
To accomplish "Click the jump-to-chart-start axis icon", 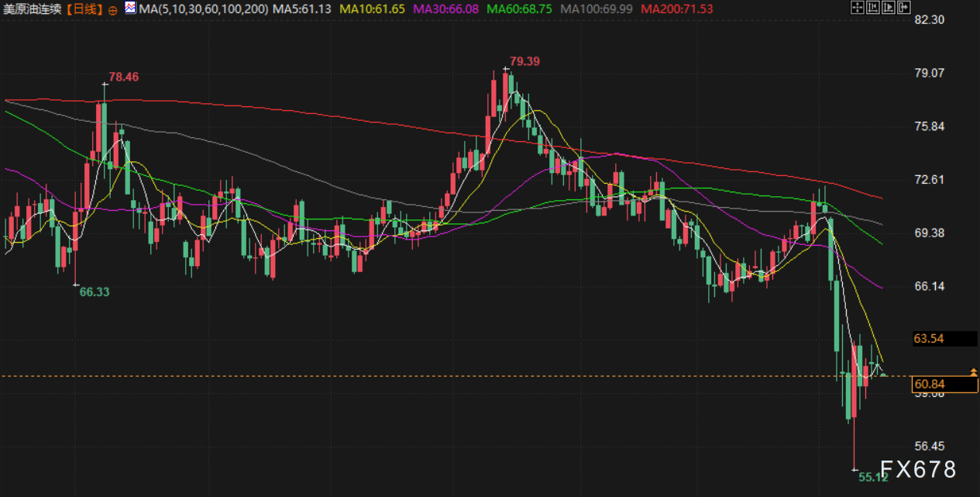I will click(x=872, y=8).
